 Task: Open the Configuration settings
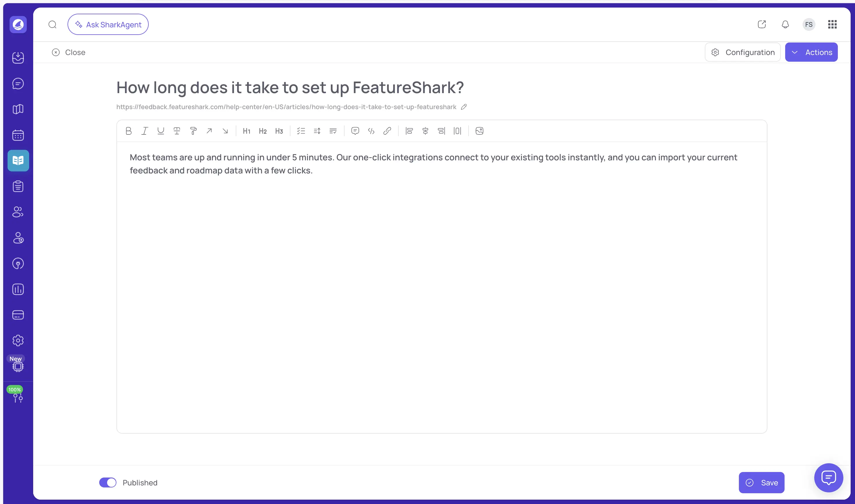(x=743, y=52)
